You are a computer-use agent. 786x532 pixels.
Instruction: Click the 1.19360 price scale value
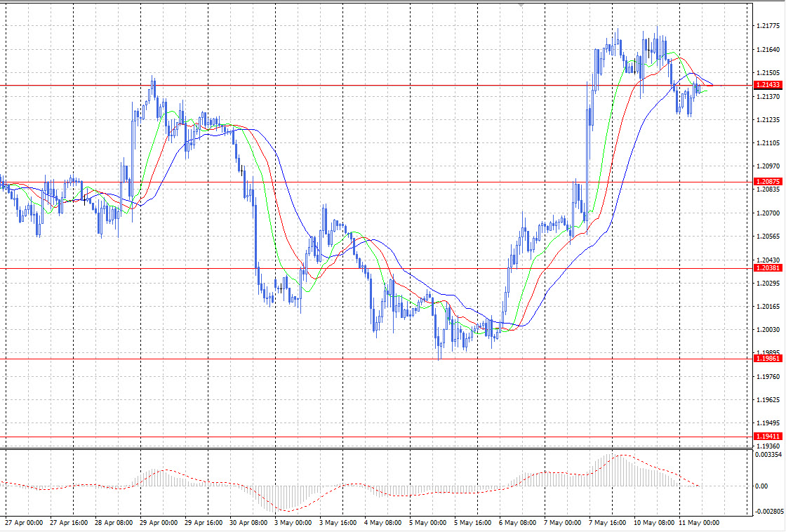tap(768, 446)
